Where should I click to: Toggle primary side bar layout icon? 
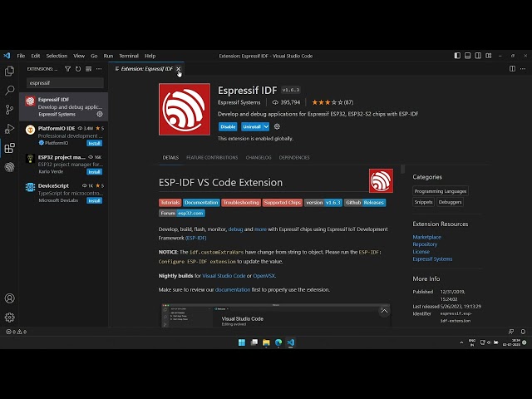tap(457, 56)
